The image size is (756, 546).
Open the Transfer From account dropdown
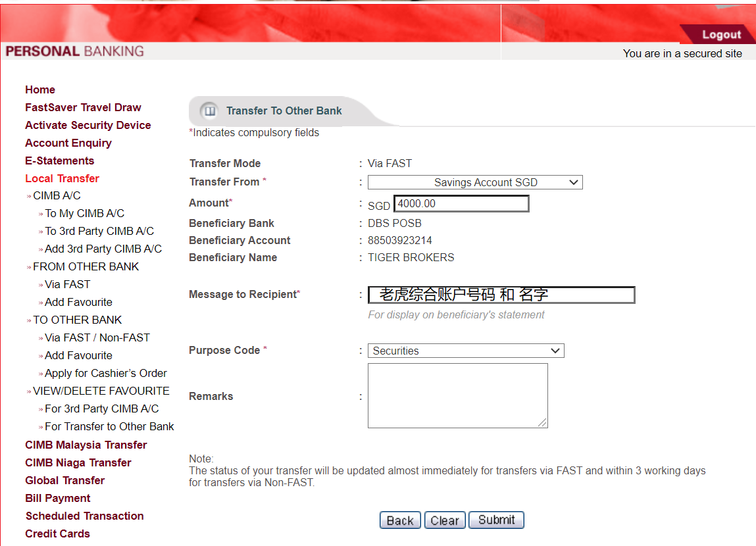(475, 182)
